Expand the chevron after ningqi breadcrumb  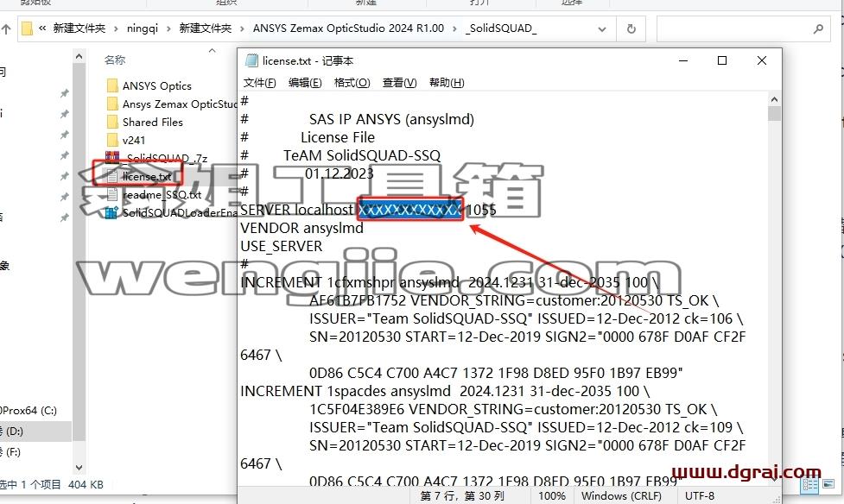click(x=168, y=29)
